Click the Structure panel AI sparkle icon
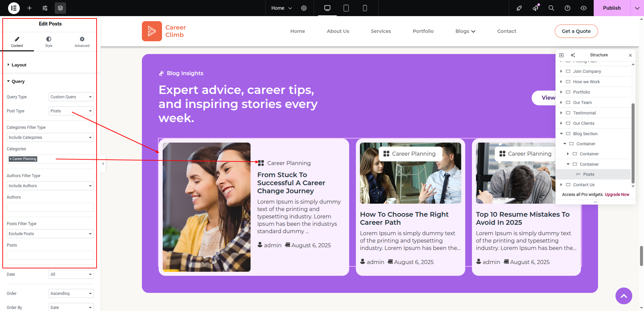The height and width of the screenshot is (311, 644). pyautogui.click(x=573, y=55)
